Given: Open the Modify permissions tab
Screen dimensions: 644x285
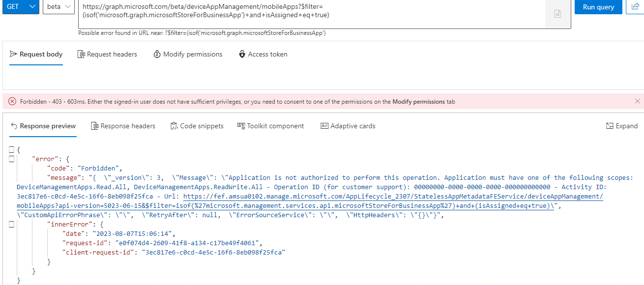Looking at the screenshot, I should tap(188, 55).
